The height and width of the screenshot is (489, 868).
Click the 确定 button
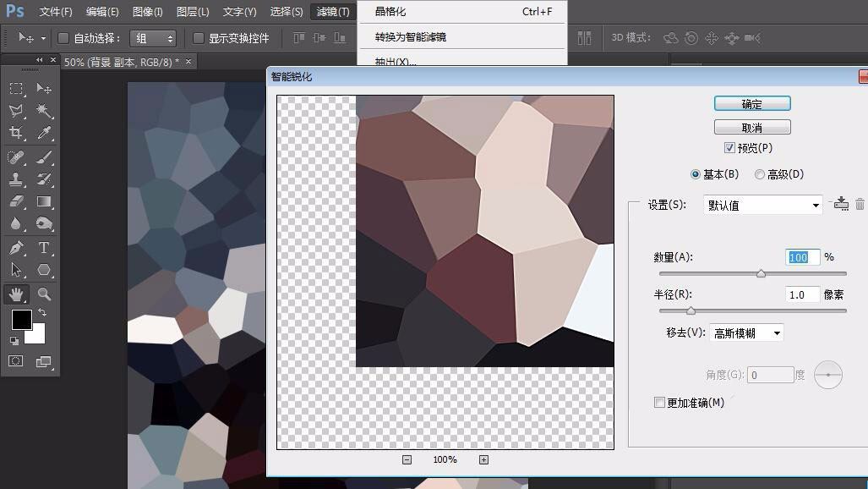[x=751, y=104]
